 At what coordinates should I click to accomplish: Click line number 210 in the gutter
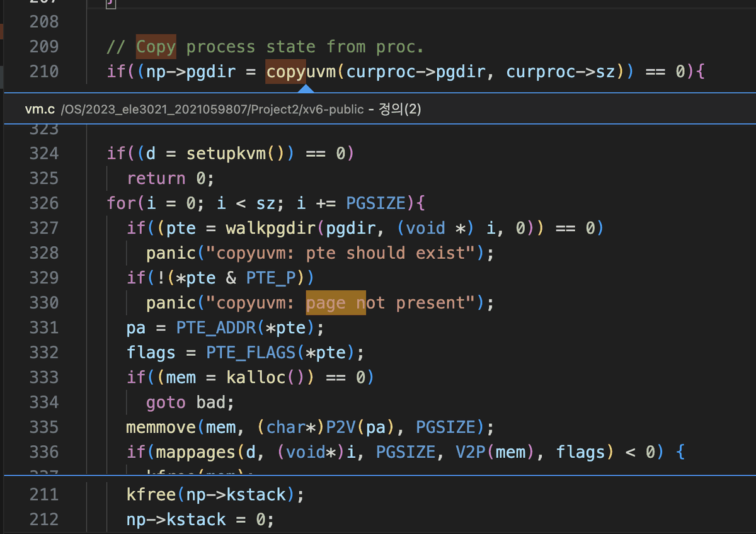(44, 71)
